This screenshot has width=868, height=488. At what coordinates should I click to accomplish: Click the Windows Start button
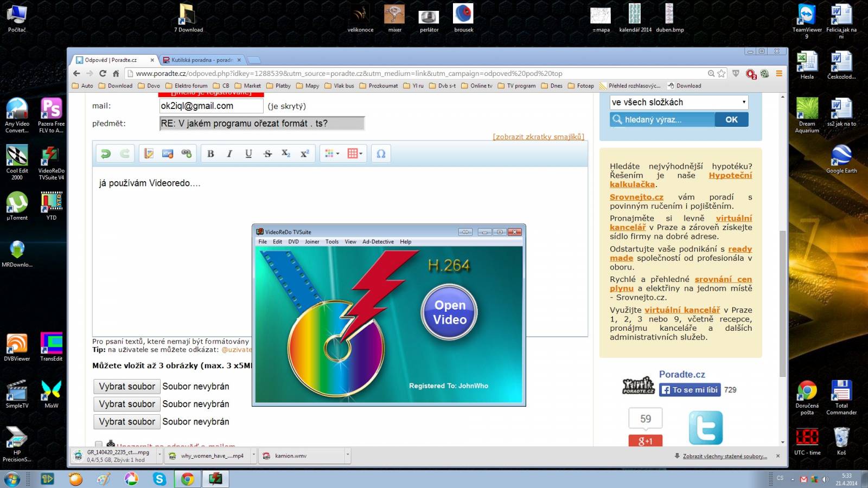coord(12,479)
